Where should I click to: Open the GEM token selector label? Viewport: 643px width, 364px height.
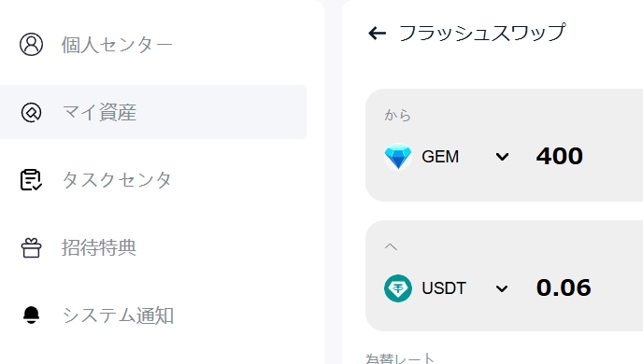tap(440, 157)
